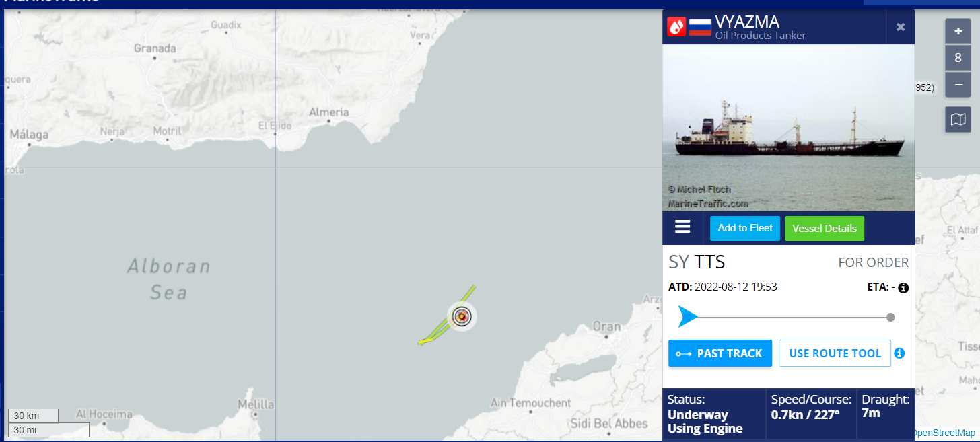Open the hamburger menu in vessel panel
This screenshot has height=442, width=980.
pos(682,227)
